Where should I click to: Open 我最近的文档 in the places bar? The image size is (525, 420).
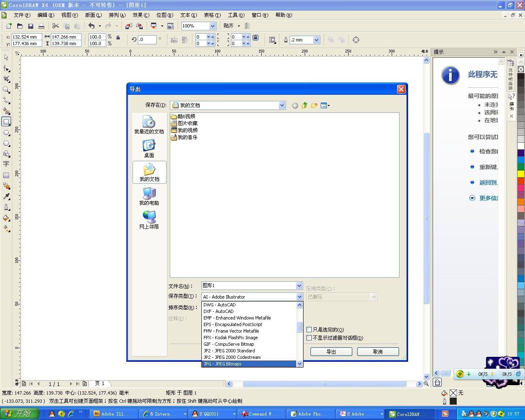pos(149,125)
